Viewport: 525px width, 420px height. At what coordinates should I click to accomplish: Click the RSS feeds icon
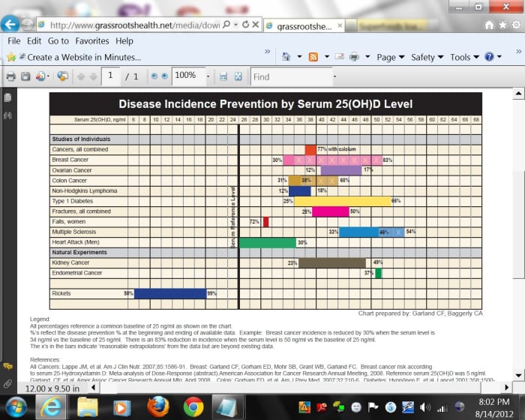click(x=313, y=57)
